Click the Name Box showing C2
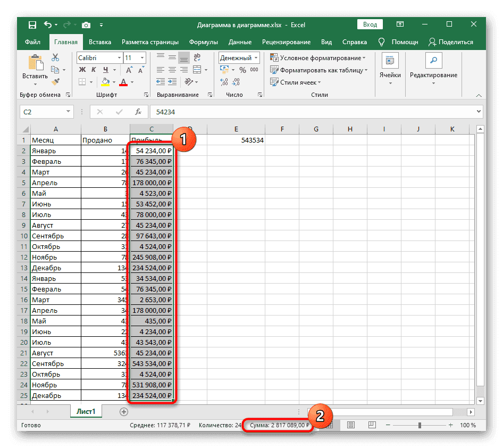503x448 pixels. pyautogui.click(x=41, y=112)
